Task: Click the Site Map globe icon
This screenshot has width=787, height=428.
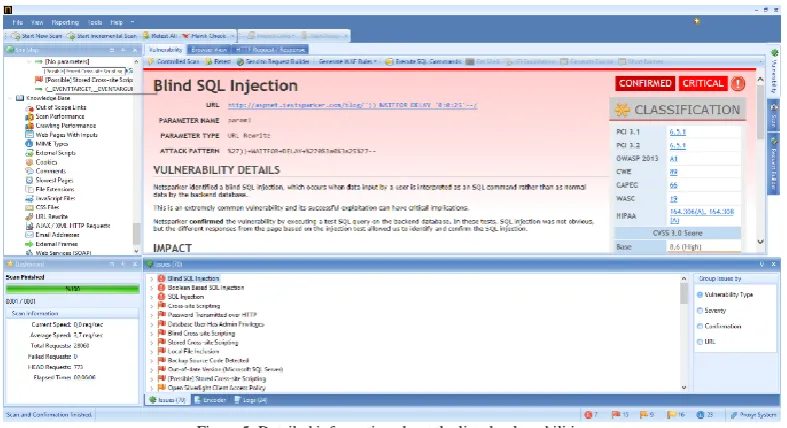Action: (x=10, y=50)
